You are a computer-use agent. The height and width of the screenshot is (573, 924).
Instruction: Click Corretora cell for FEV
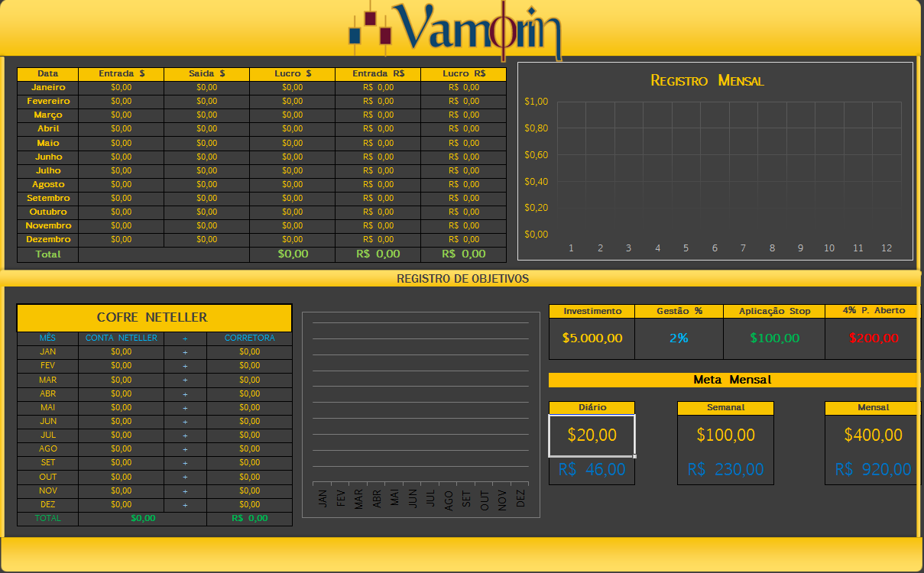pos(249,365)
